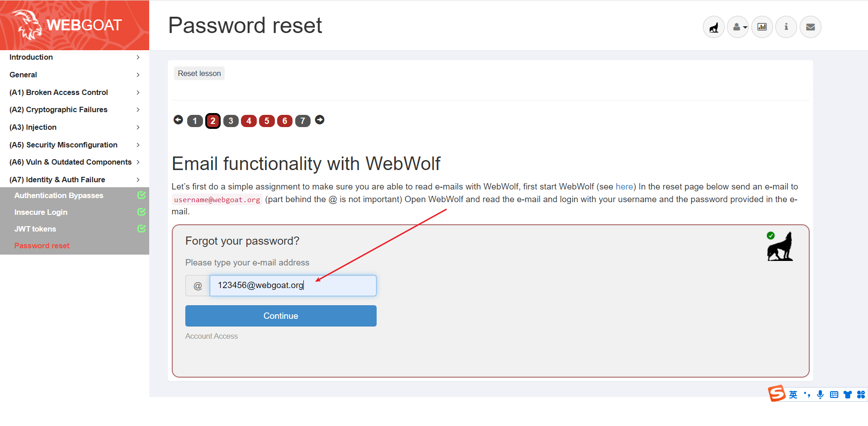Viewport: 868px width, 426px height.
Task: Click the large WebWolf wolf image in form
Action: [x=780, y=247]
